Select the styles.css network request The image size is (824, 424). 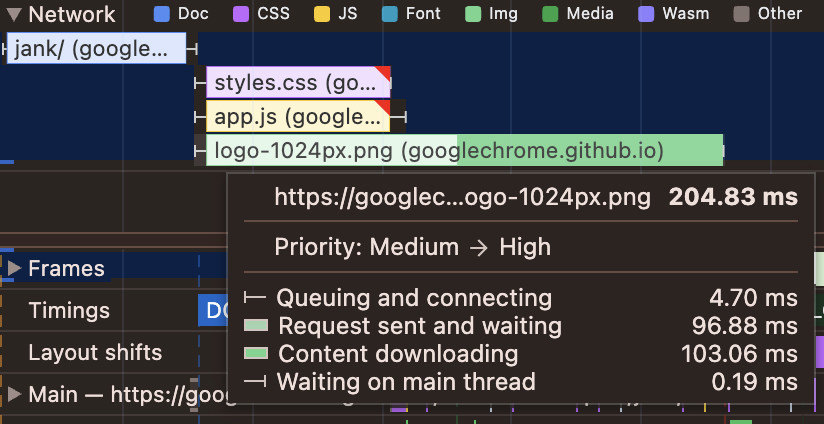(x=297, y=82)
